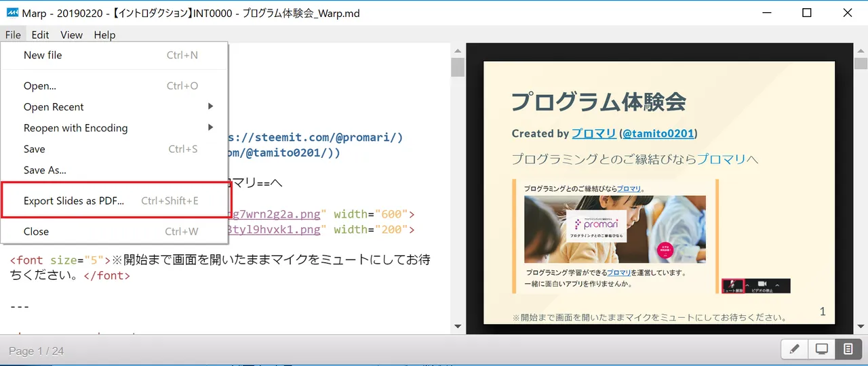Click the promari banner image in slide
Image resolution: width=868 pixels, height=366 pixels.
[x=615, y=229]
